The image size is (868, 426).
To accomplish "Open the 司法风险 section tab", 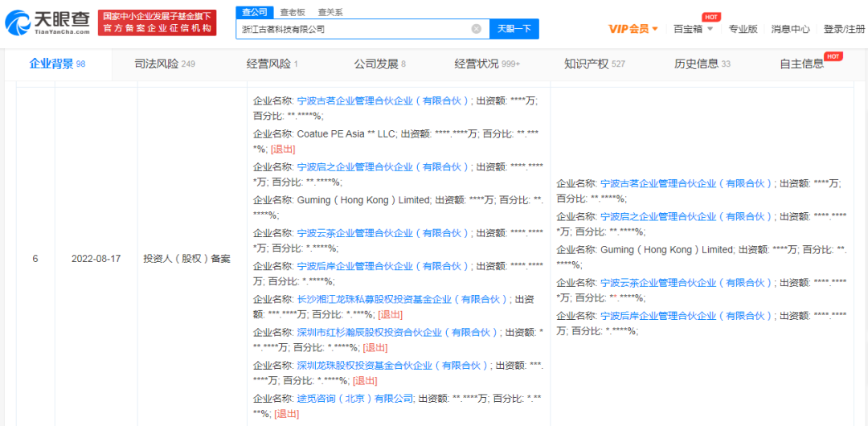I will [x=165, y=64].
